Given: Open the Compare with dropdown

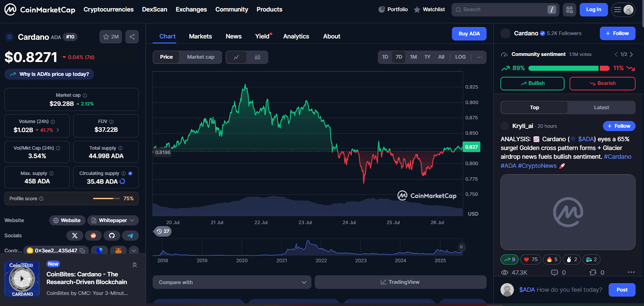Looking at the screenshot, I should click(x=232, y=282).
